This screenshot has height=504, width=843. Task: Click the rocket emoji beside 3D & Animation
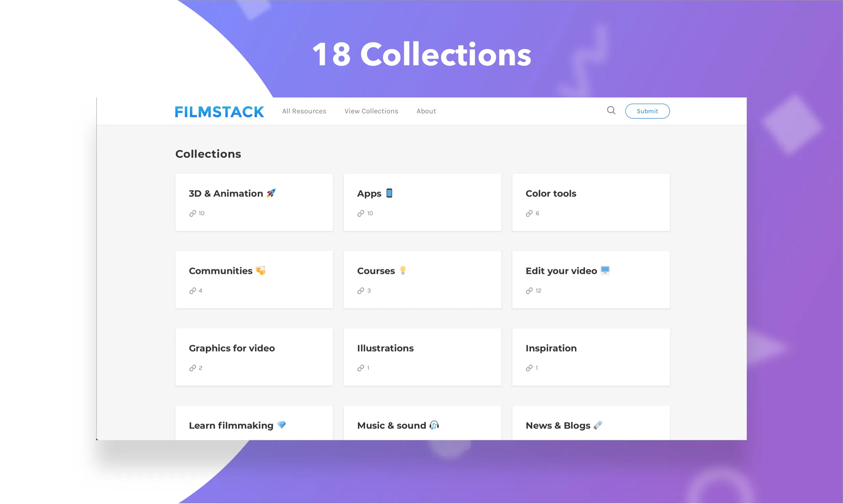point(271,193)
